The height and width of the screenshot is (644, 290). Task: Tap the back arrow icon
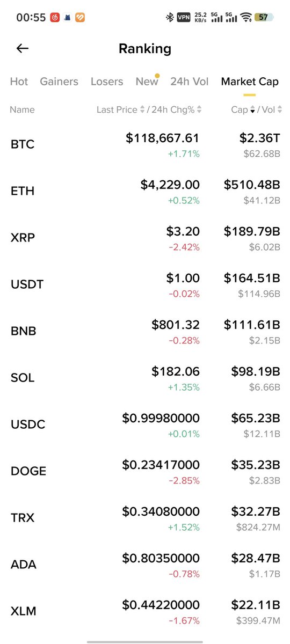(x=22, y=49)
